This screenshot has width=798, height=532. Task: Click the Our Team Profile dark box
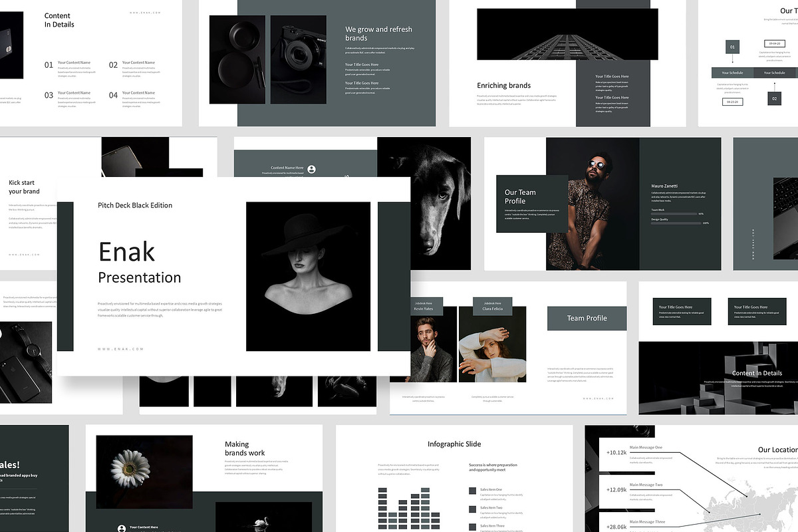[532, 203]
